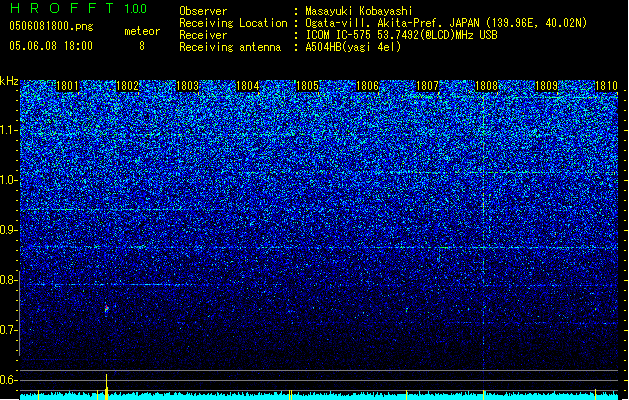Screen dimensions: 629x400
Task: Click the 0.9 kHz axis label
Action: pyautogui.click(x=9, y=230)
